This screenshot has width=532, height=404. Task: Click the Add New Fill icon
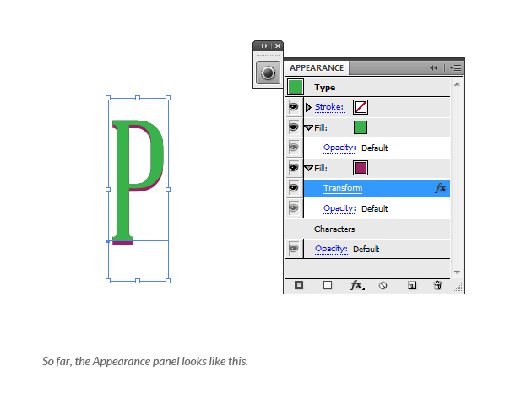click(328, 285)
